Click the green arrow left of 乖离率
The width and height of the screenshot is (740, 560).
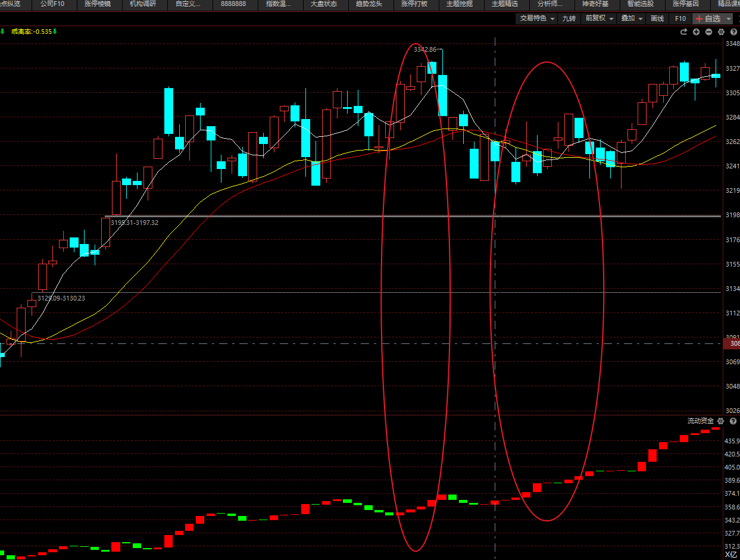[x=2, y=31]
